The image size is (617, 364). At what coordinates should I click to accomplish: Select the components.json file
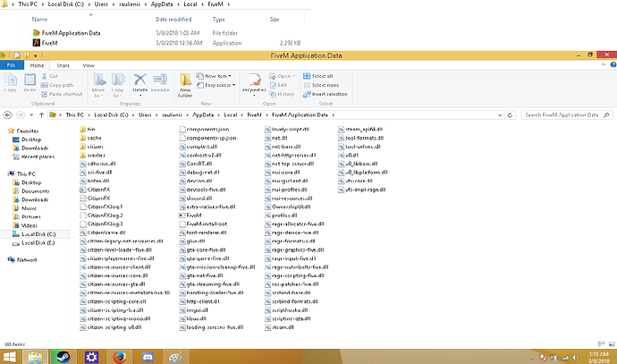pos(204,129)
